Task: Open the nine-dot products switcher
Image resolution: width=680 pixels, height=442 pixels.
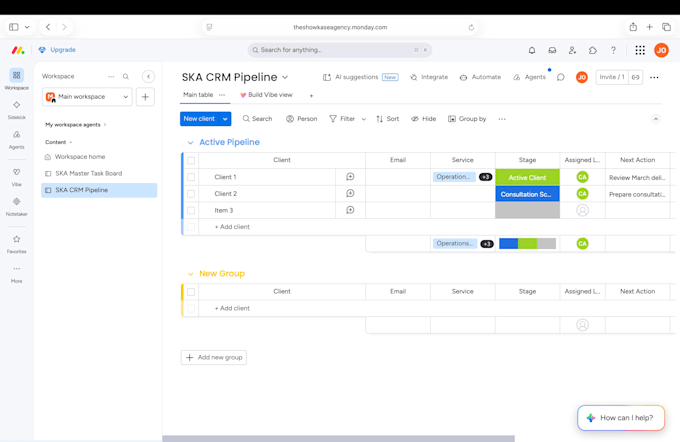Action: [x=640, y=50]
